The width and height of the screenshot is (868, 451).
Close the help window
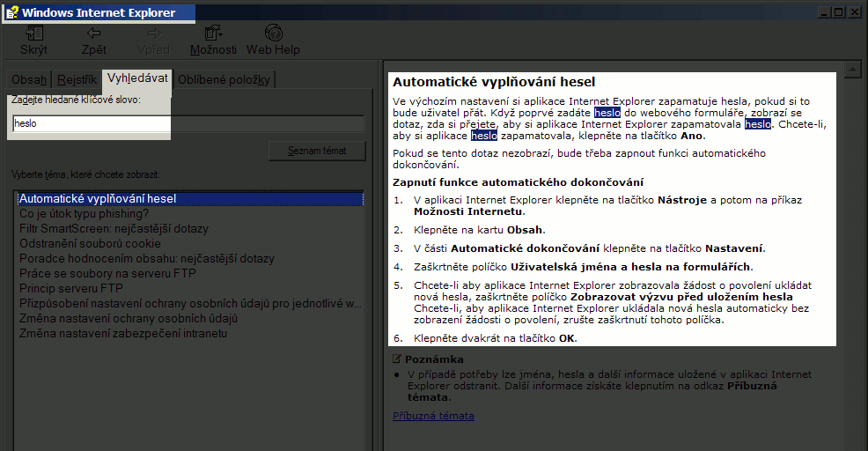click(x=855, y=12)
